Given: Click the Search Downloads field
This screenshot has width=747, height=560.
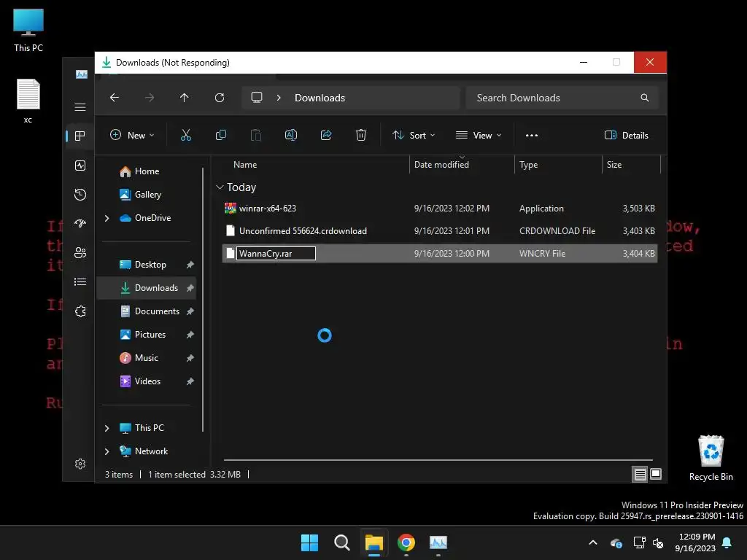Looking at the screenshot, I should [562, 98].
